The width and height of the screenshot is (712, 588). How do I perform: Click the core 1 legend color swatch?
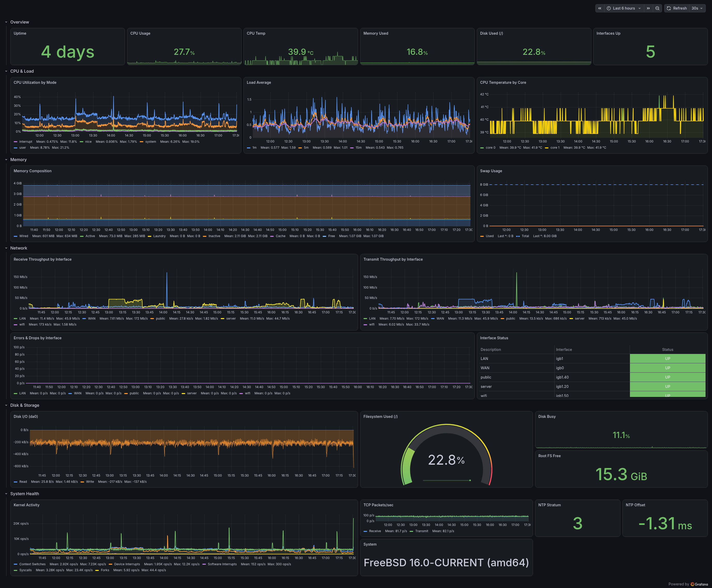[x=547, y=148]
